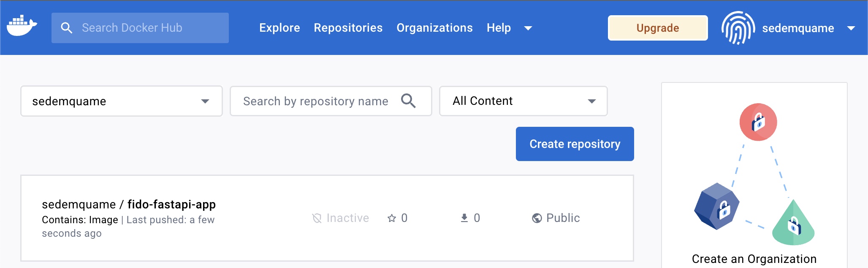The image size is (868, 268).
Task: Click the Public visibility label
Action: (563, 218)
